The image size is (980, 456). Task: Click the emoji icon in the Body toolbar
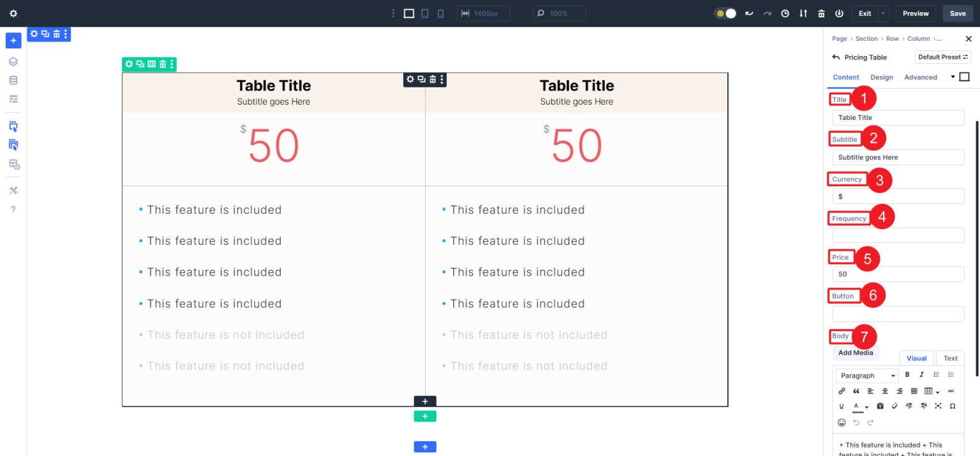[842, 422]
